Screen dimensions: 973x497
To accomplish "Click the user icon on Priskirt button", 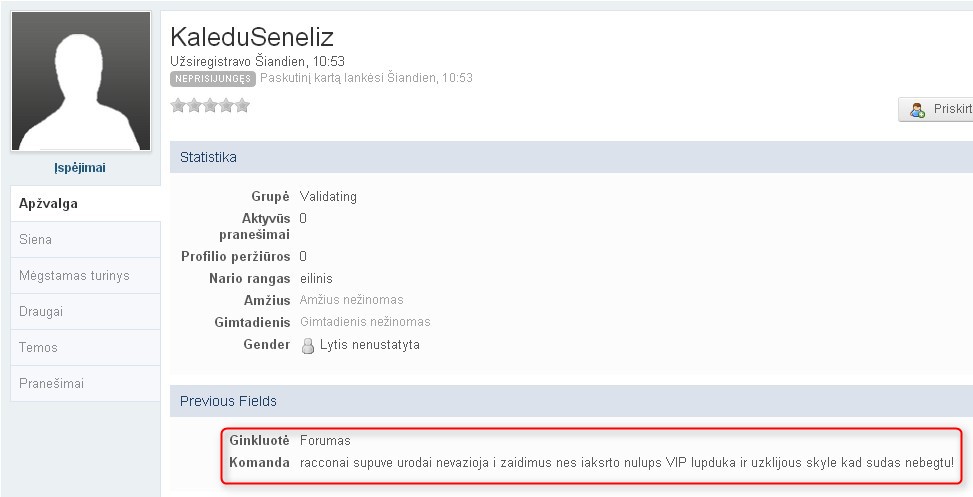I will [x=917, y=110].
